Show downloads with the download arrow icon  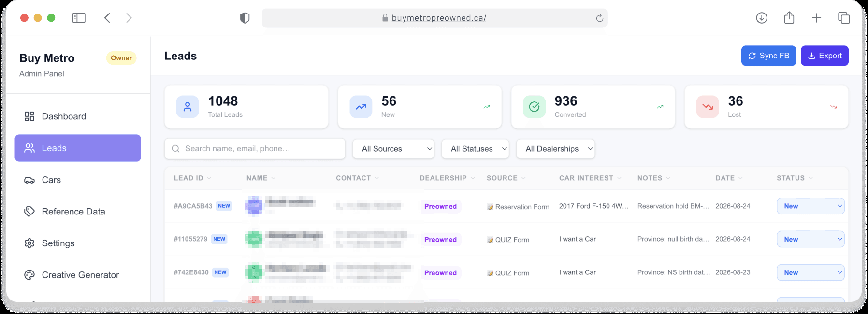tap(762, 18)
